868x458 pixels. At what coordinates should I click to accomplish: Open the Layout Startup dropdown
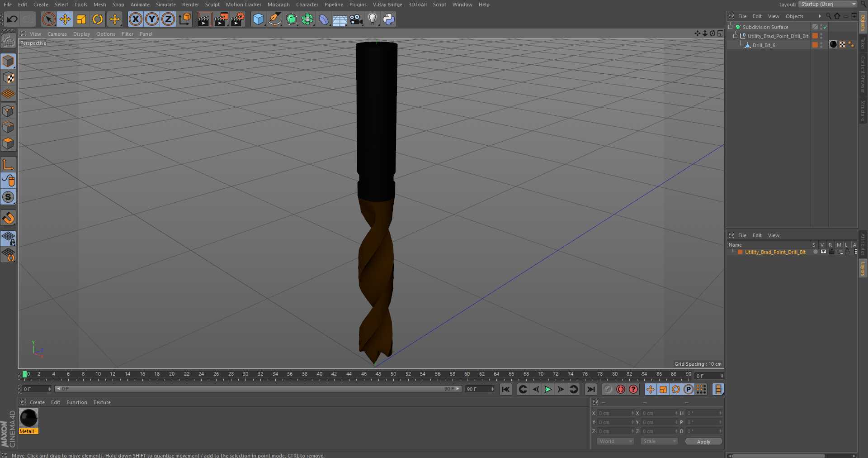[828, 4]
